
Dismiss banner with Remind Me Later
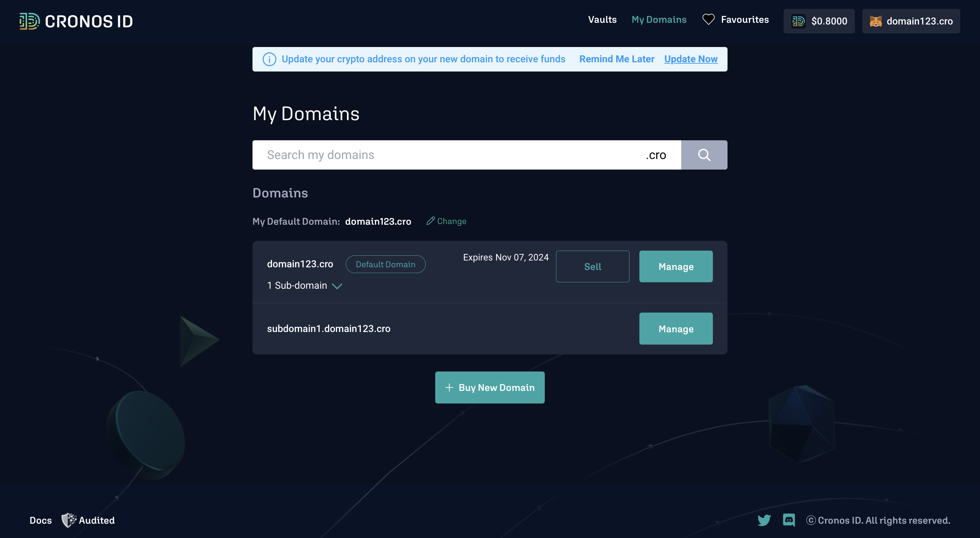[616, 59]
